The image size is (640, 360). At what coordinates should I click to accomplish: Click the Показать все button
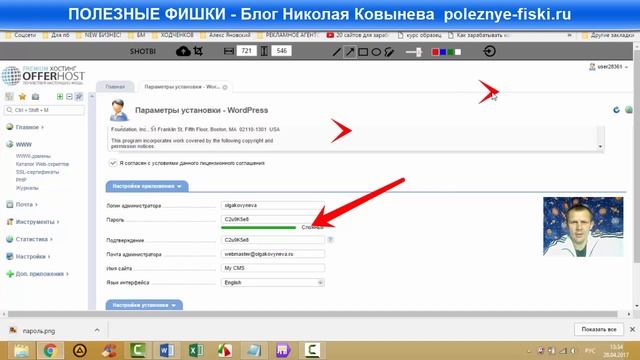598,329
